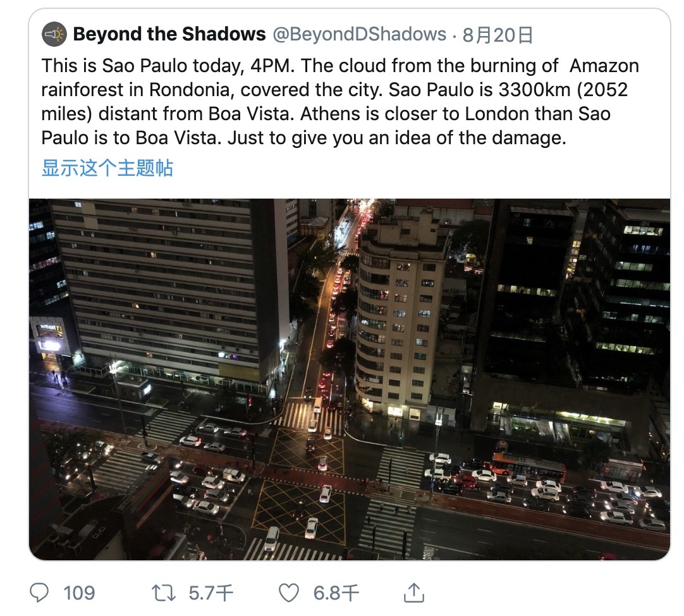Viewport: 684px width, 616px height.
Task: Click the reply speech bubble icon
Action: click(x=39, y=593)
